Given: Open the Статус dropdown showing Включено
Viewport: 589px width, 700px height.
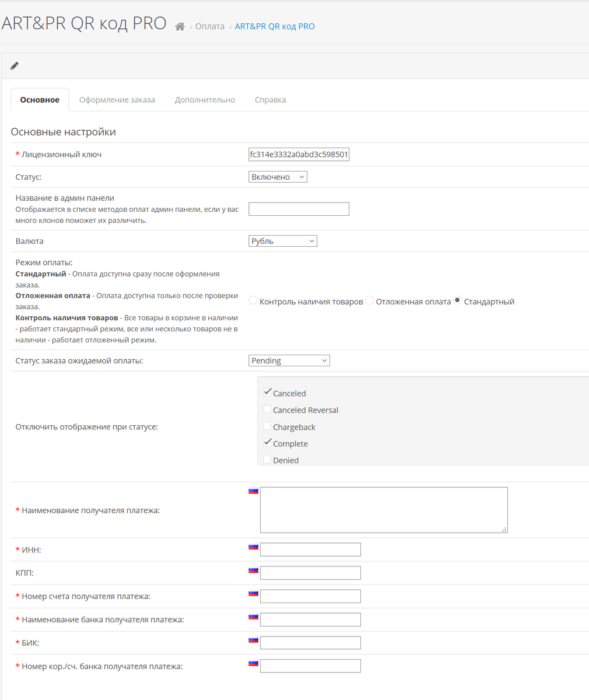Looking at the screenshot, I should click(278, 177).
